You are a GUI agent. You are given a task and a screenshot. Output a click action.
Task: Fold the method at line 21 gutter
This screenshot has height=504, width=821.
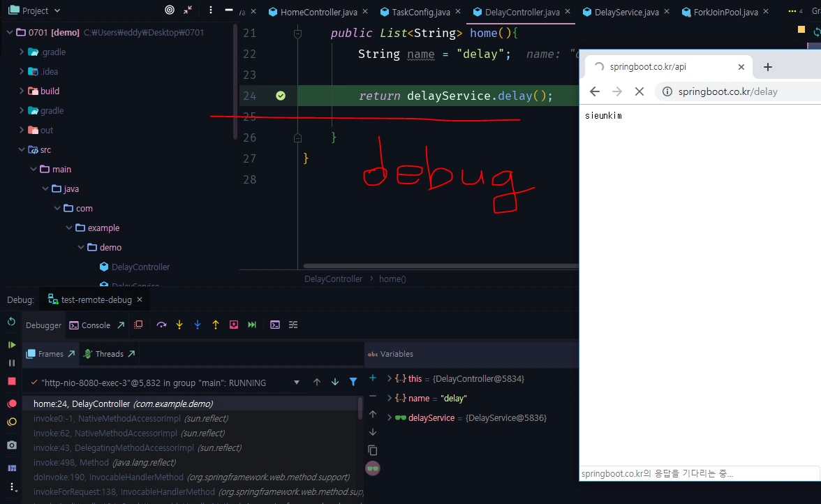tap(297, 34)
